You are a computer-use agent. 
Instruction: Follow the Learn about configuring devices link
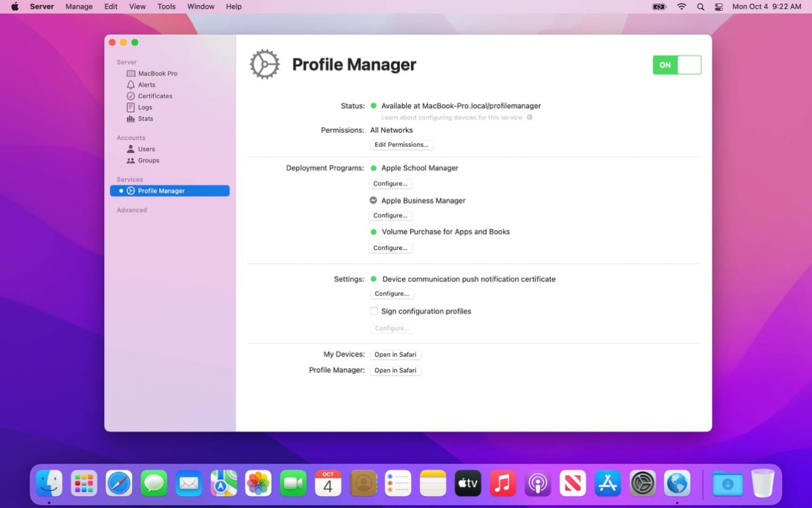(452, 117)
